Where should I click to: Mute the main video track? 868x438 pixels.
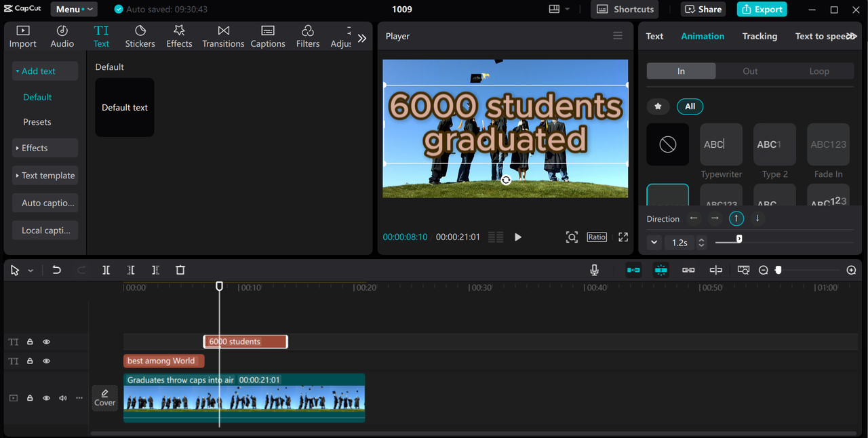[63, 398]
